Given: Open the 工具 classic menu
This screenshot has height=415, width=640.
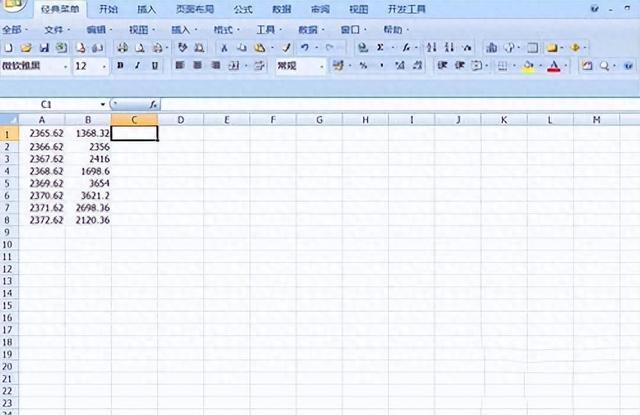Looking at the screenshot, I should pos(269,30).
